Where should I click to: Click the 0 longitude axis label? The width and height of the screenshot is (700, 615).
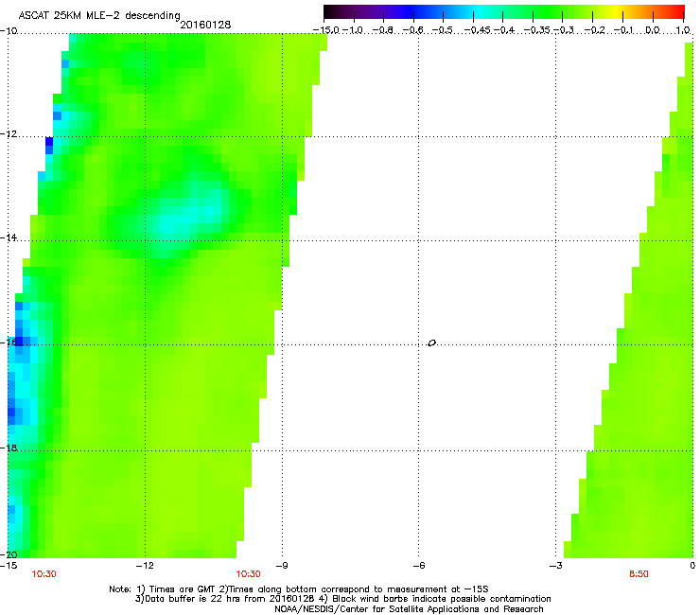click(692, 566)
